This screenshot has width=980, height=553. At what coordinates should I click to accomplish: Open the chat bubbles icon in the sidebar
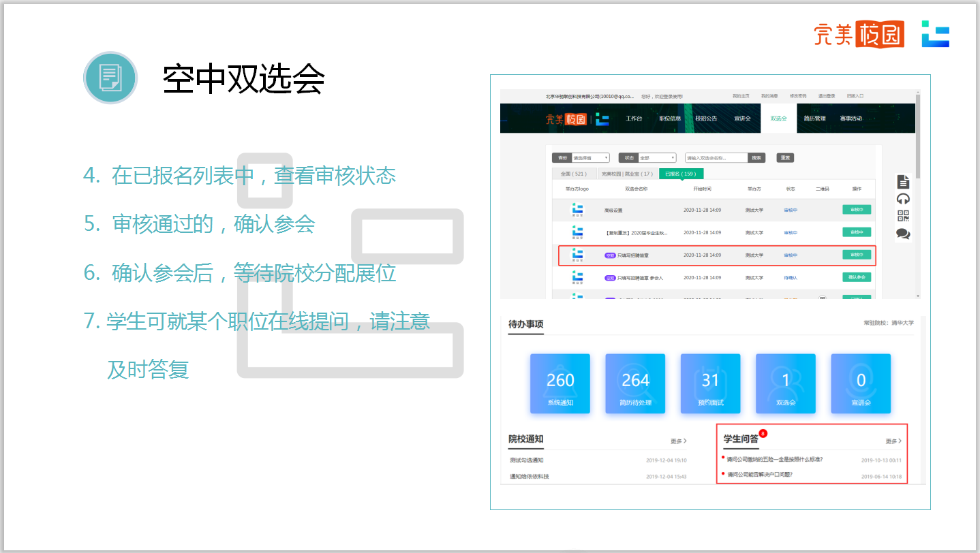(903, 234)
